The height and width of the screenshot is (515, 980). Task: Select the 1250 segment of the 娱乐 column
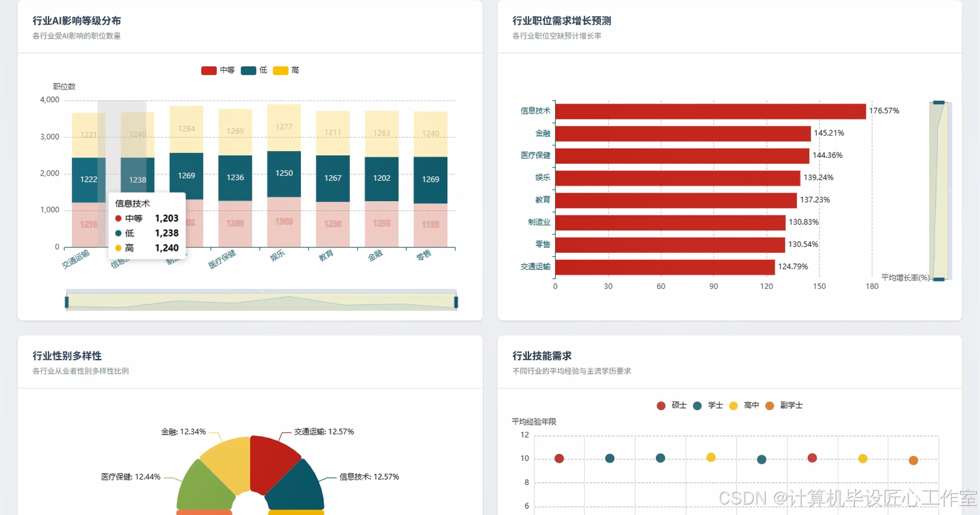[x=284, y=174]
